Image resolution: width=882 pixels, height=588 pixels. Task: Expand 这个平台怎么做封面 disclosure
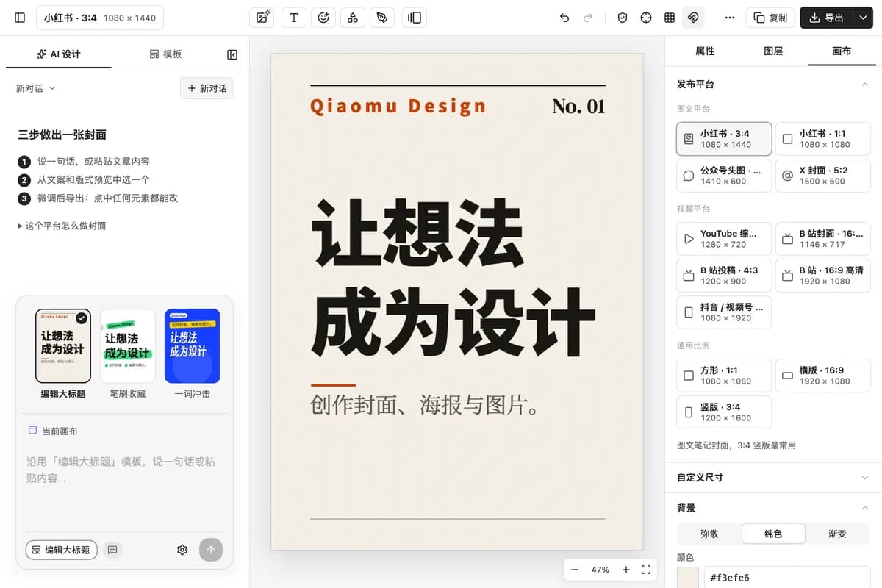(x=62, y=226)
